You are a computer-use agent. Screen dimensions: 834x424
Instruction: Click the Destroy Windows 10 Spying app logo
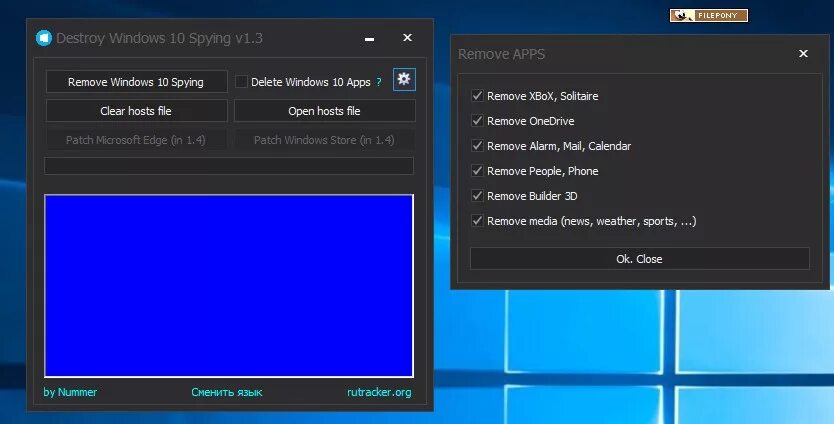(44, 38)
